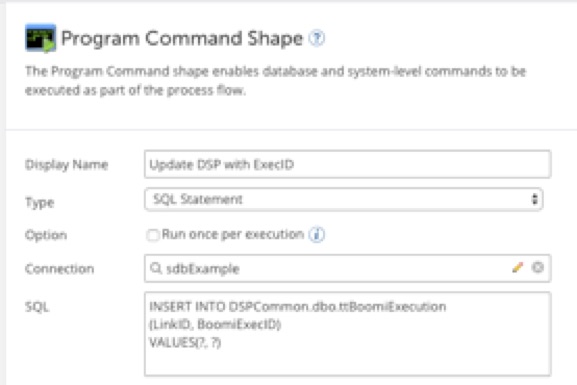
Task: Clear the Connection using the round remove icon
Action: pos(538,268)
